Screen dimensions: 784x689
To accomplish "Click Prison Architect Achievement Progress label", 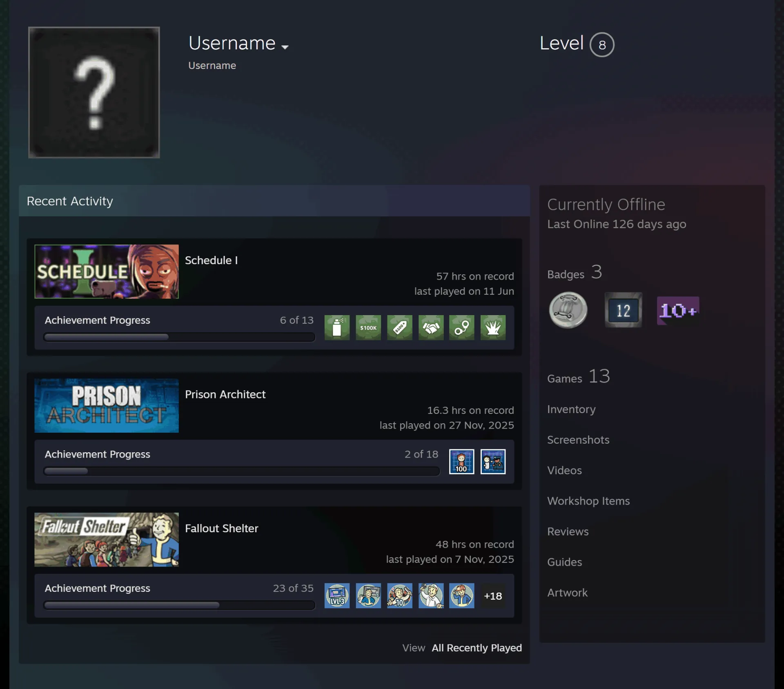I will tap(97, 454).
